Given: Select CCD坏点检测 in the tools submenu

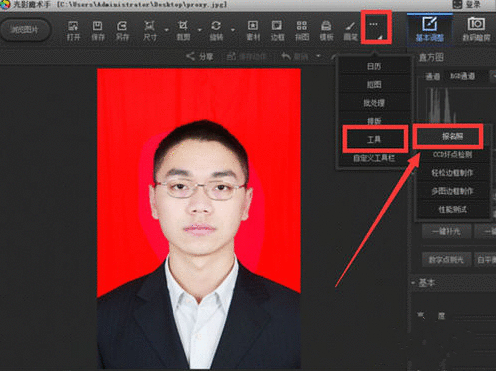Looking at the screenshot, I should pyautogui.click(x=452, y=154).
